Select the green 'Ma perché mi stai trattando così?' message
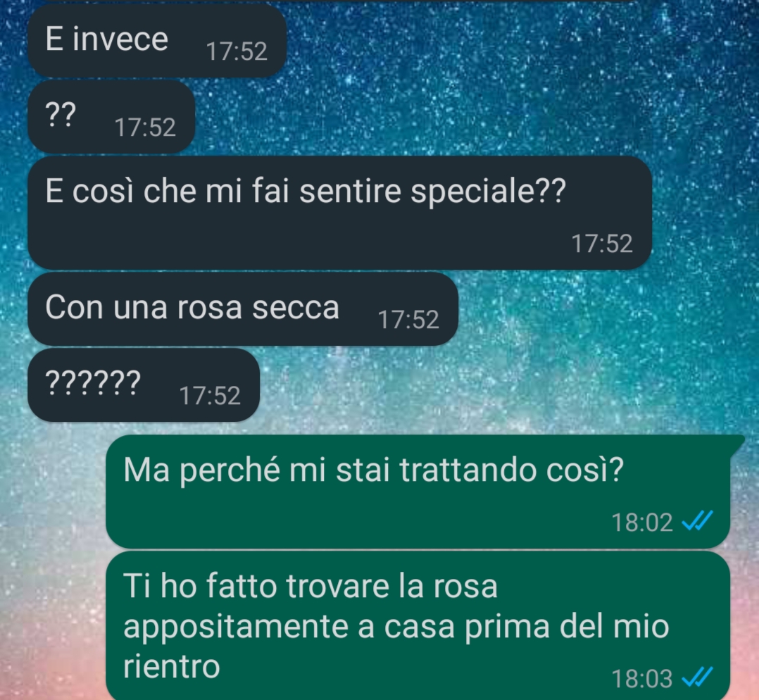 click(418, 492)
